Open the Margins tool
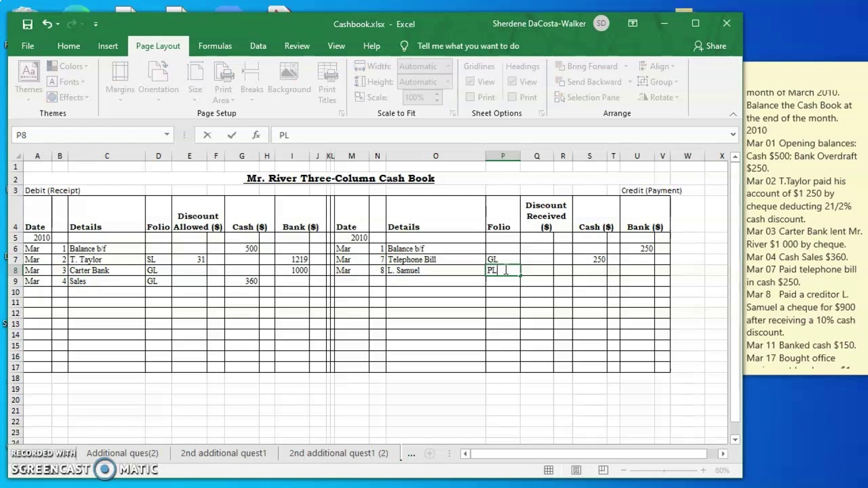The height and width of the screenshot is (488, 868). coord(119,81)
